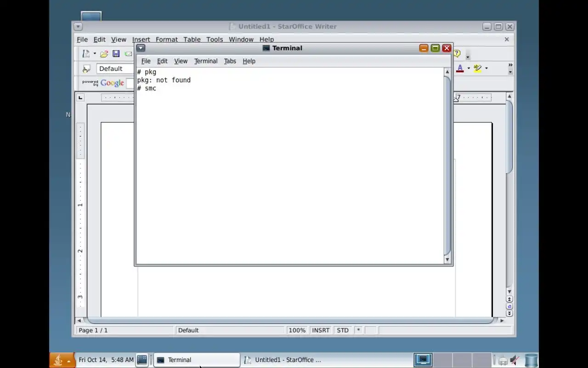Viewport: 588px width, 368px height.
Task: Click the document modified asterisk field
Action: [x=358, y=330]
